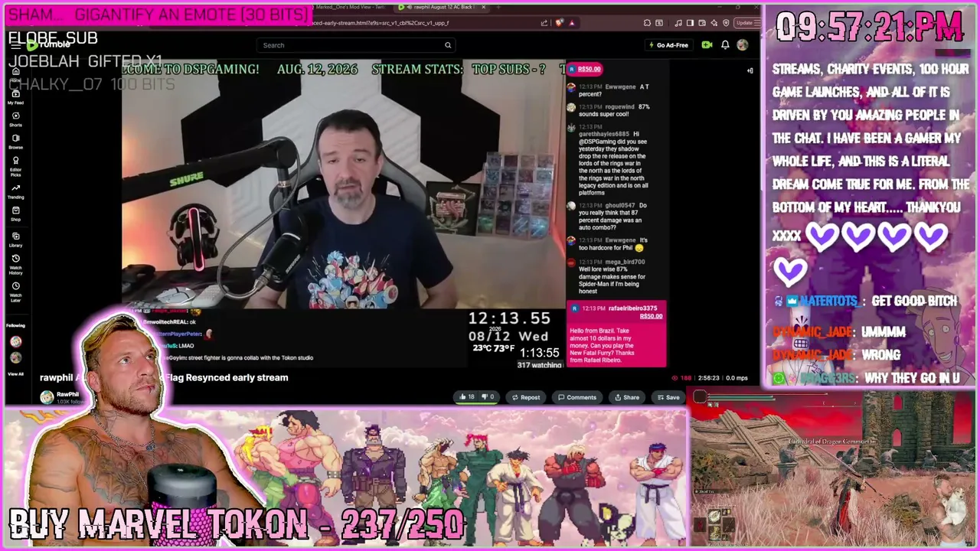This screenshot has width=980, height=551.
Task: Click the garethhayles6885 chat username
Action: (604, 134)
